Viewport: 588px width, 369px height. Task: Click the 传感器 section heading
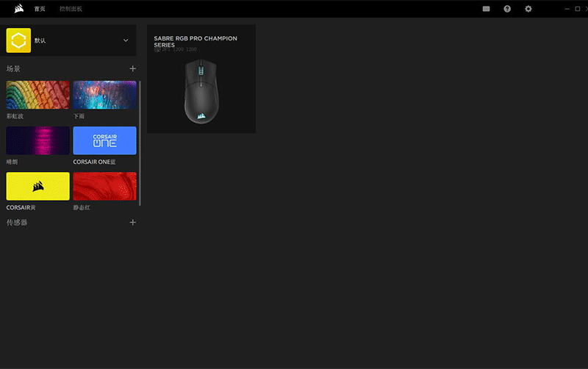tap(17, 223)
